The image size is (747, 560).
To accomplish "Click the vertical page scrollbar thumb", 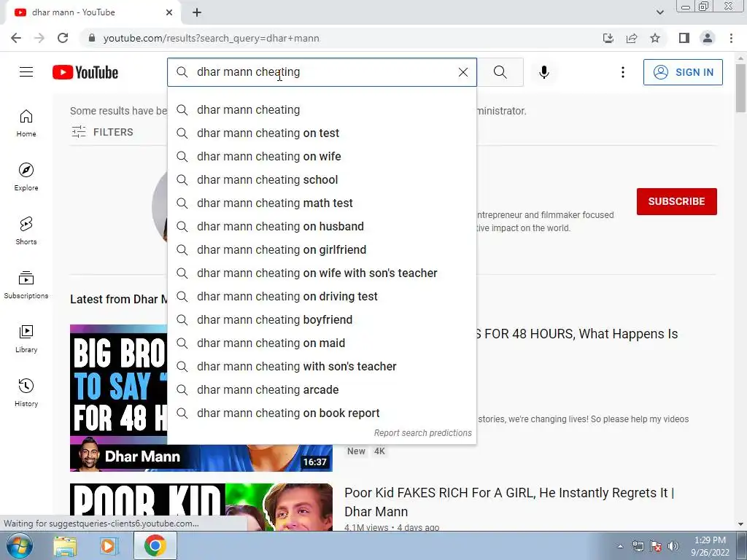I will 740,88.
